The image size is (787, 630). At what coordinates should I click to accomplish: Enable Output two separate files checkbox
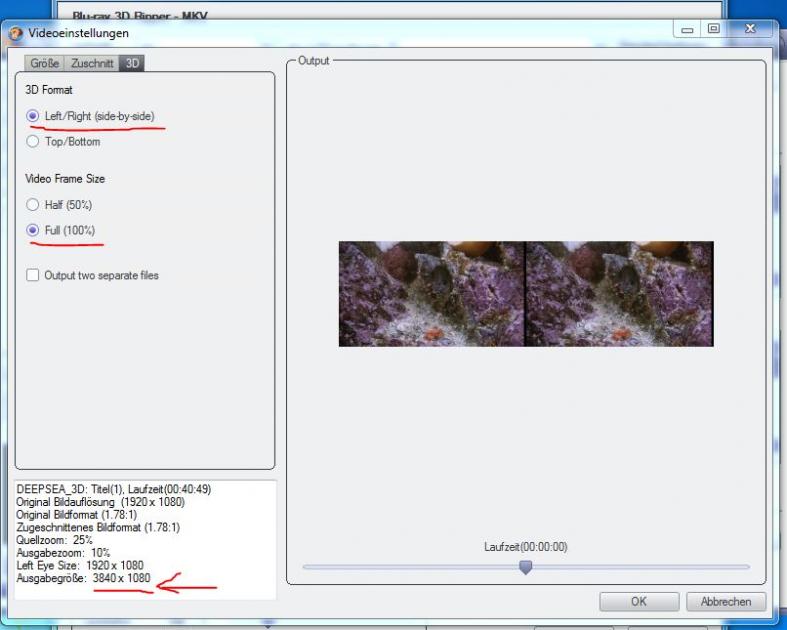click(x=33, y=275)
